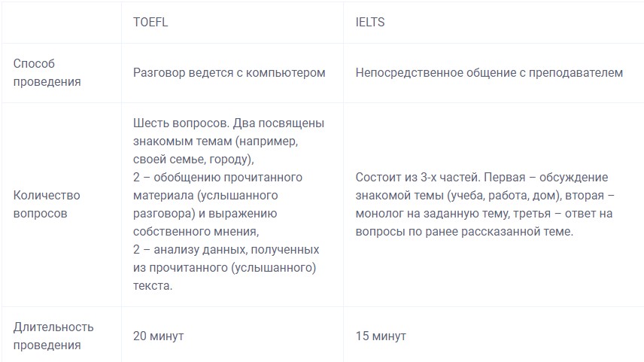This screenshot has height=362, width=644.
Task: Click the '15 минут' IELTS duration cell
Action: [x=381, y=336]
